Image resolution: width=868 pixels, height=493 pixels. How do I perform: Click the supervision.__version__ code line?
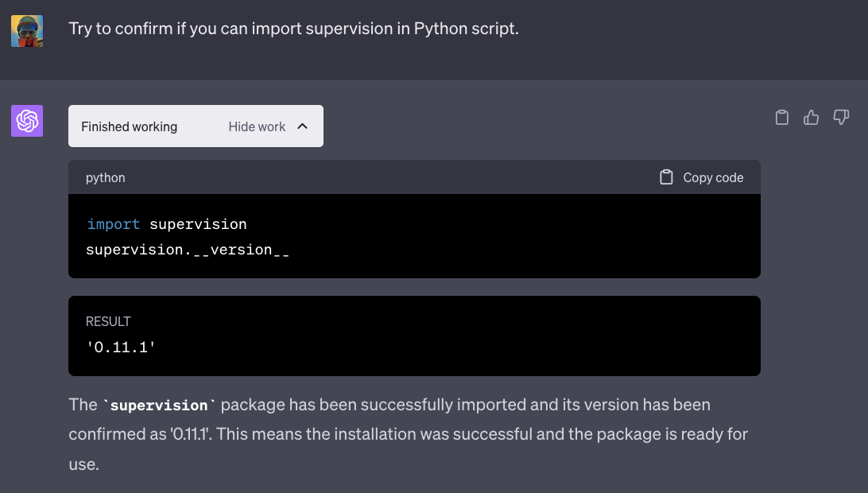tap(187, 250)
